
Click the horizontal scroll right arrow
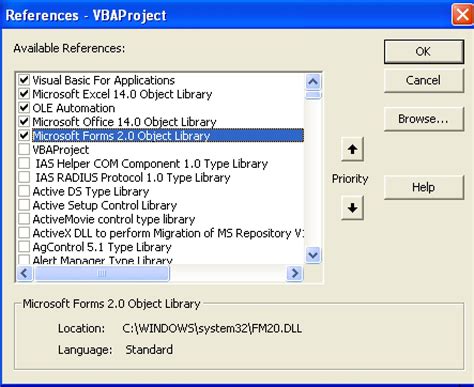click(295, 273)
